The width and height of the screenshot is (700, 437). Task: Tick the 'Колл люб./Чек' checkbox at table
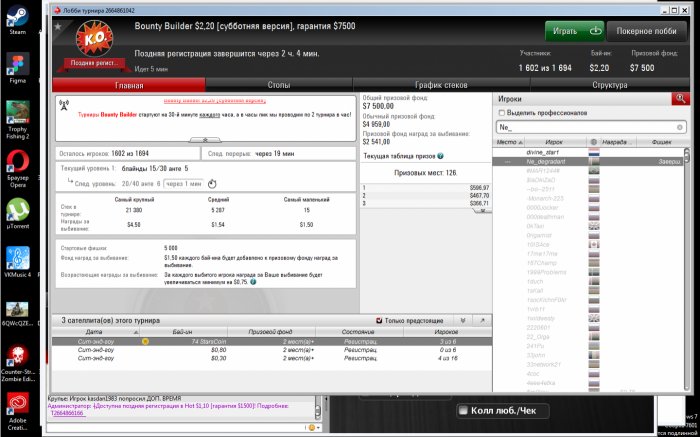463,410
